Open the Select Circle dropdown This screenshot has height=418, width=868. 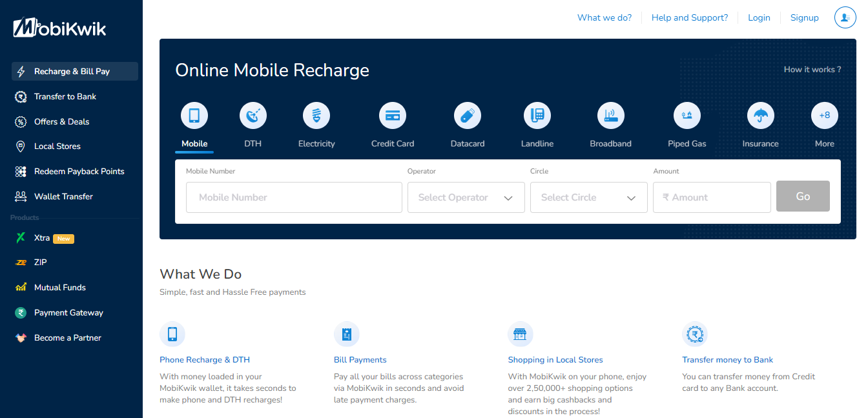click(x=589, y=197)
